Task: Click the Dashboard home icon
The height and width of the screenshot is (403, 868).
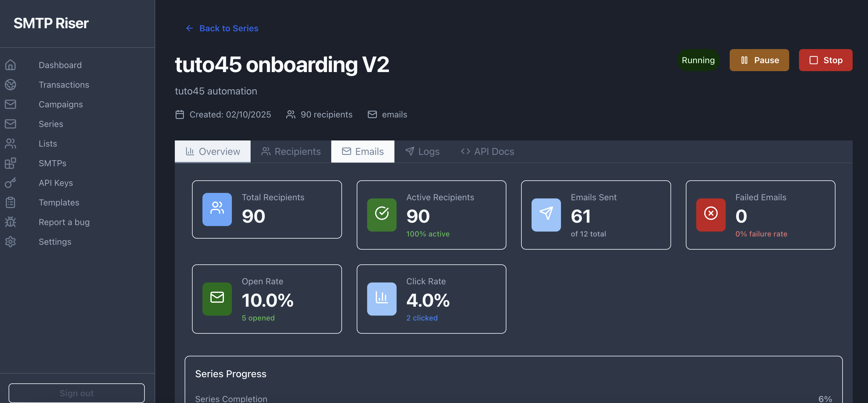Action: [x=10, y=65]
